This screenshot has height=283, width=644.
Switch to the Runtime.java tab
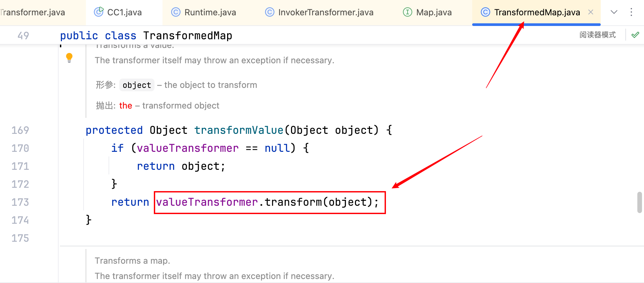(210, 12)
